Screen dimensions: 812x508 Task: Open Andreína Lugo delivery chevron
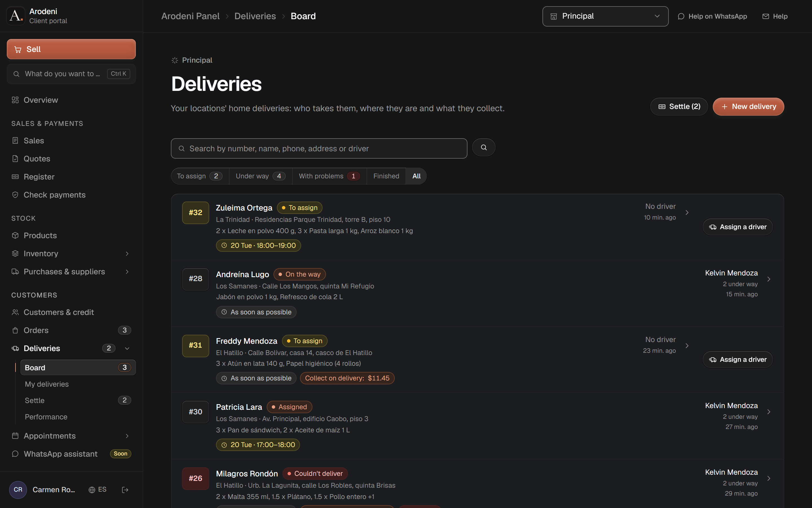click(x=769, y=279)
